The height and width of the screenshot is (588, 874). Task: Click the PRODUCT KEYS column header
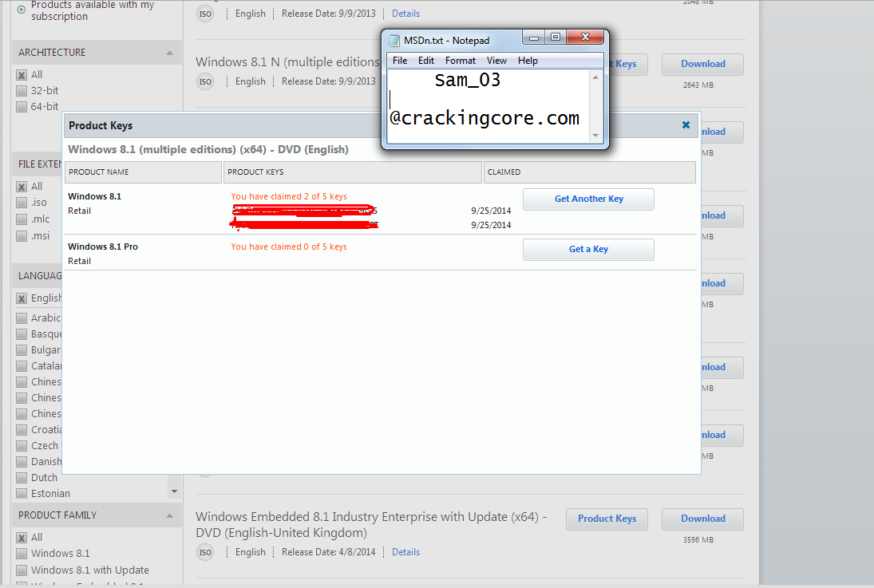coord(353,172)
